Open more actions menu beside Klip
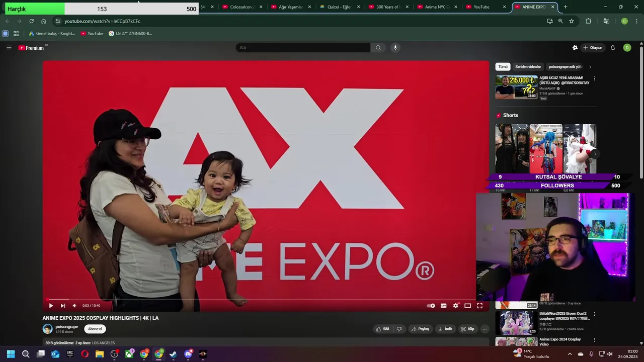 click(485, 329)
